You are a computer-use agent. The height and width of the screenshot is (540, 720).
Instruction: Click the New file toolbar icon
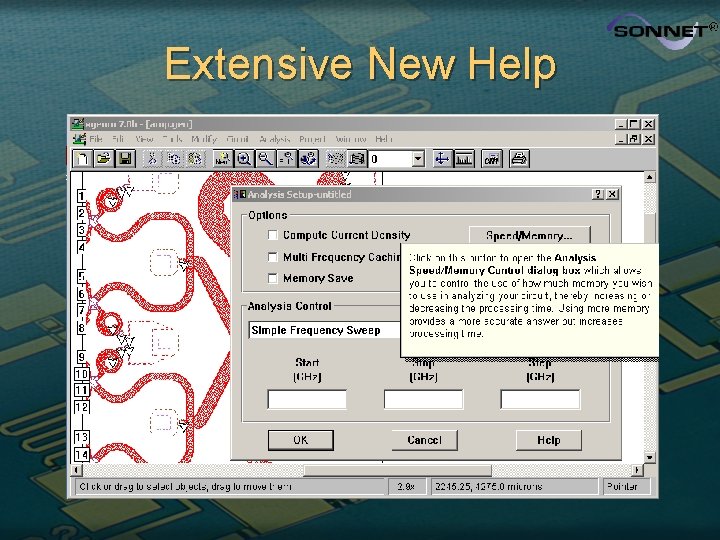click(x=82, y=159)
